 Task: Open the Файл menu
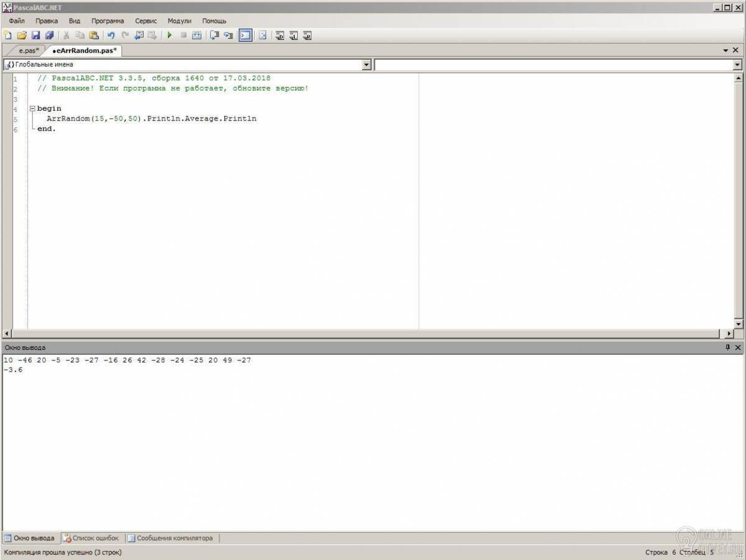(x=17, y=21)
